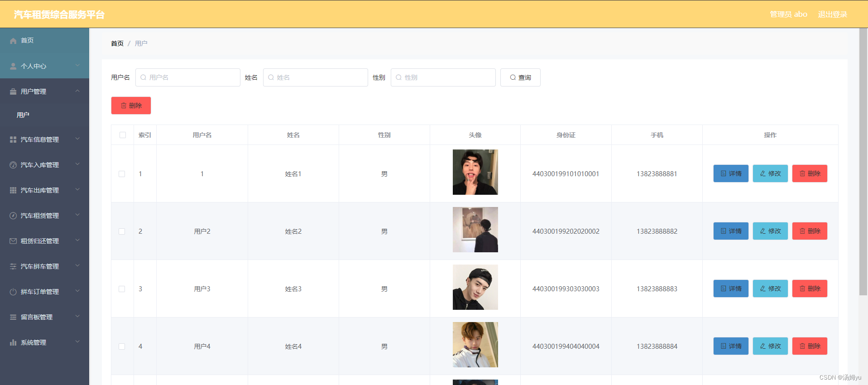Click 首页 breadcrumb link

(117, 43)
